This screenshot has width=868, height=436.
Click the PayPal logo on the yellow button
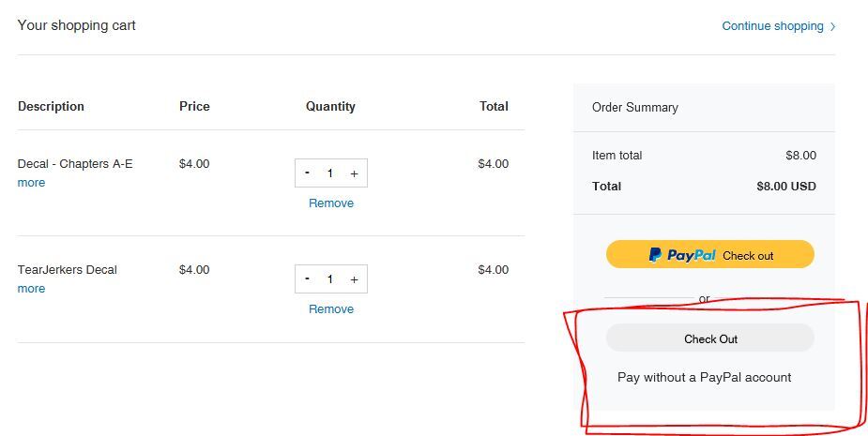pos(682,255)
